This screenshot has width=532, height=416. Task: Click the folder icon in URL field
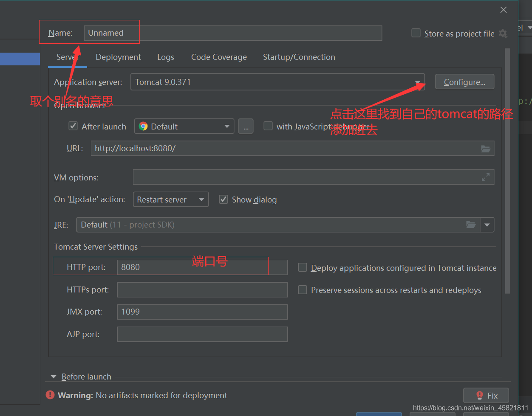(485, 149)
